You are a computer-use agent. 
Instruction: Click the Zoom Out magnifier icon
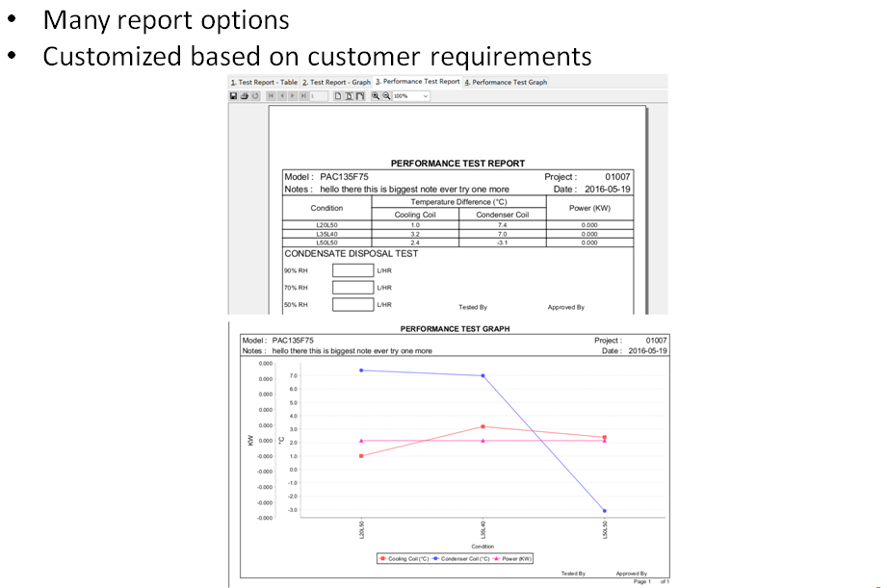coord(386,96)
